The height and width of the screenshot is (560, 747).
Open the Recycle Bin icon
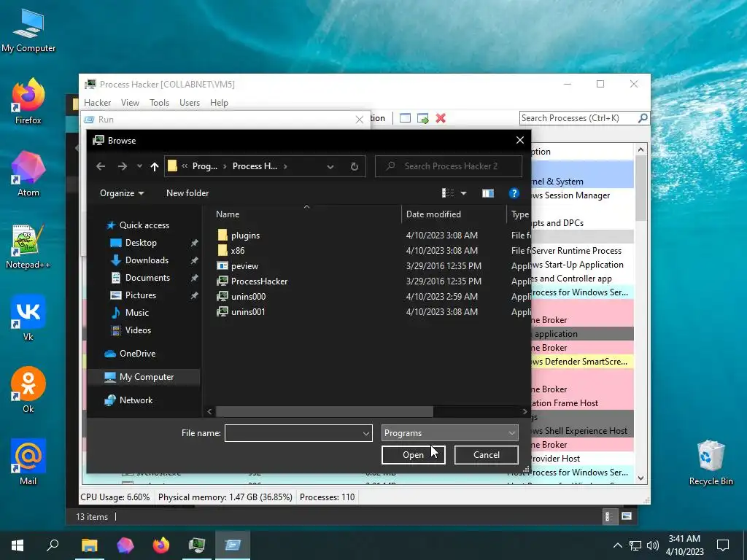[x=711, y=463]
